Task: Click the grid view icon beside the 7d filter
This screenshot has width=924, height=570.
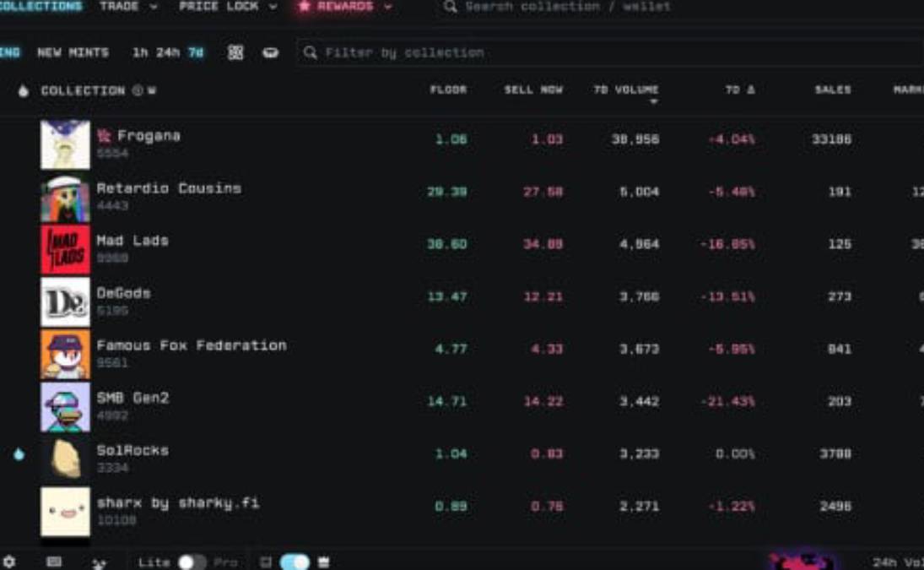Action: pos(235,52)
